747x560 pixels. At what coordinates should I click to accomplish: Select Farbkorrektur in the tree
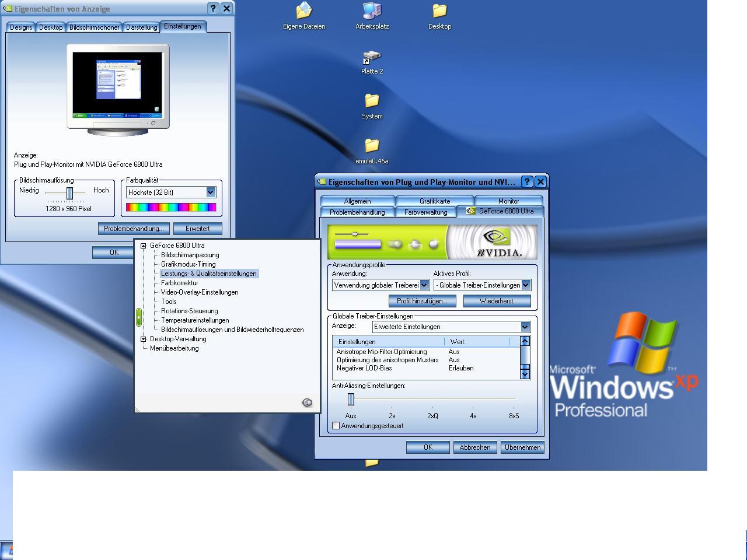point(180,283)
